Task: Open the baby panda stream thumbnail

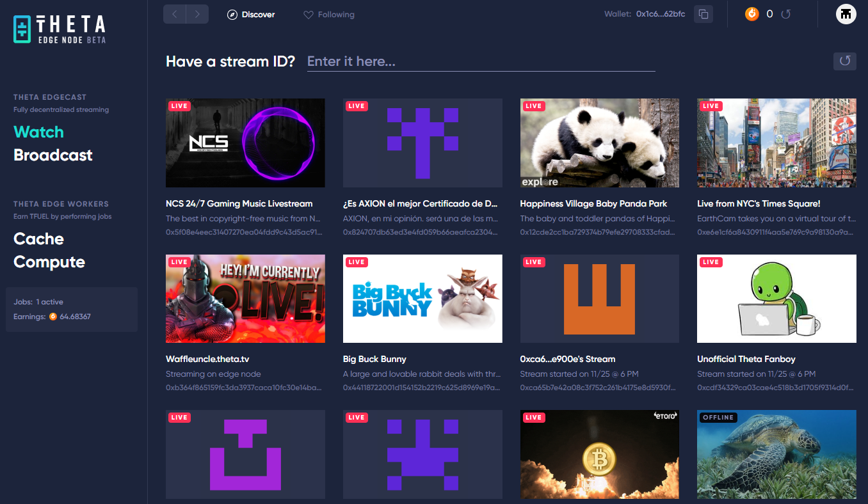Action: [600, 143]
